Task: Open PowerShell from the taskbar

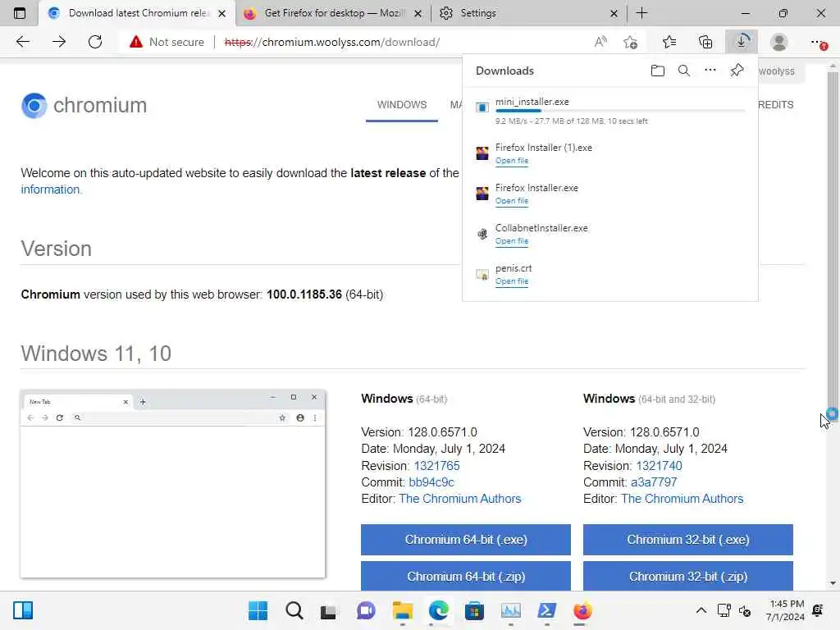Action: [546, 610]
